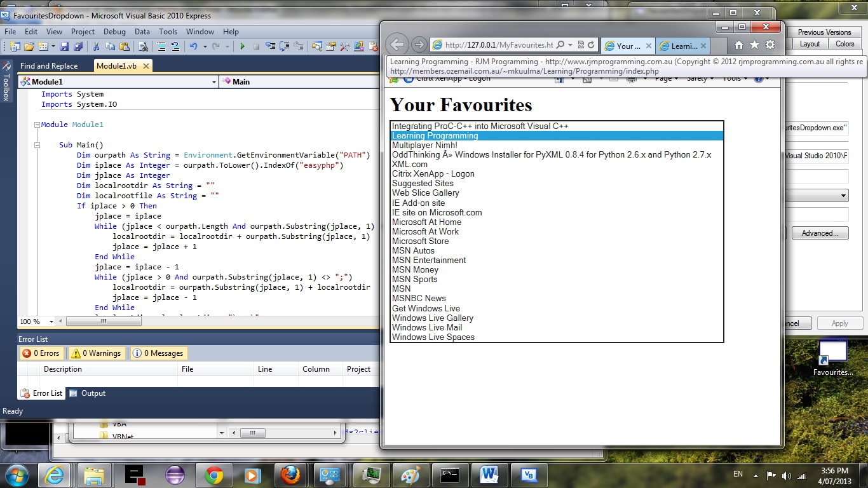
Task: Open Google Chrome from the taskbar
Action: [214, 475]
